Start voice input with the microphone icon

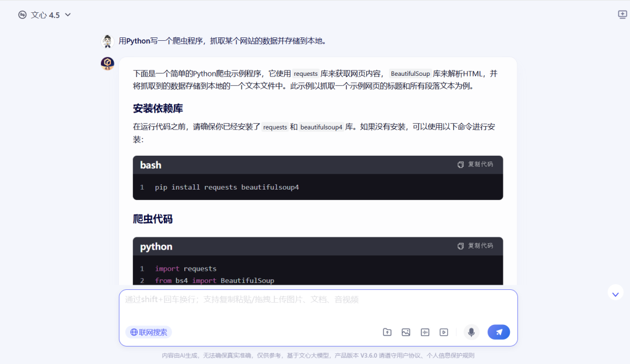pos(471,332)
